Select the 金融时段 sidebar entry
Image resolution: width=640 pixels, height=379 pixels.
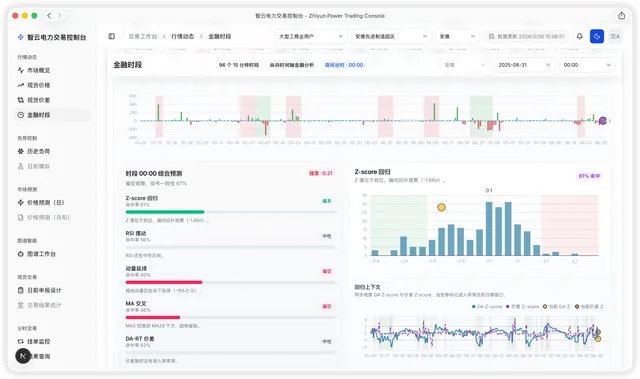click(x=52, y=115)
